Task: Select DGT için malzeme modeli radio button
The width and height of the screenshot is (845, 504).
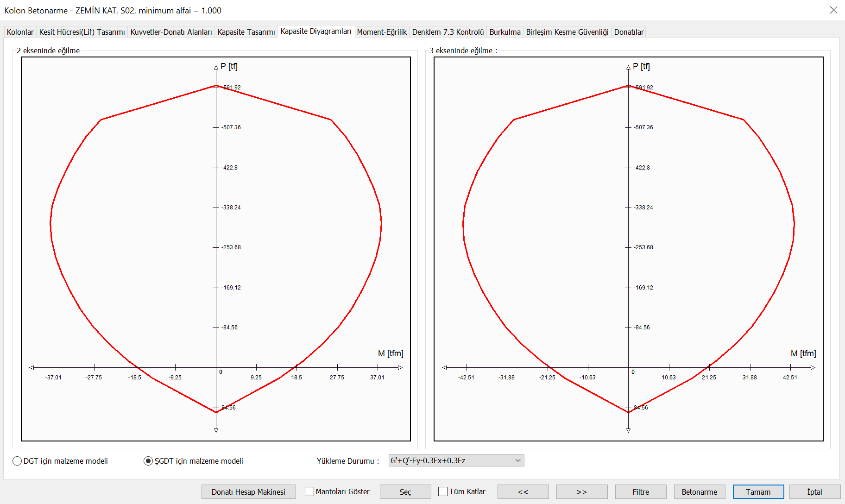Action: (x=17, y=461)
